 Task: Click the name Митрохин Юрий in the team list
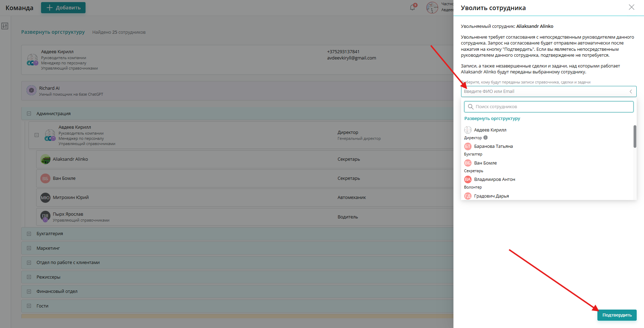71,198
